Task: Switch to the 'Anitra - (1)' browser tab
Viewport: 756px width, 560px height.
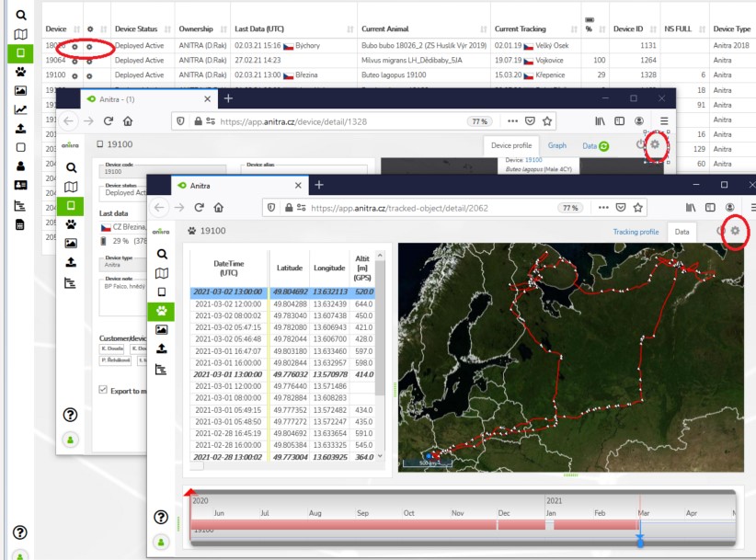Action: (x=147, y=98)
